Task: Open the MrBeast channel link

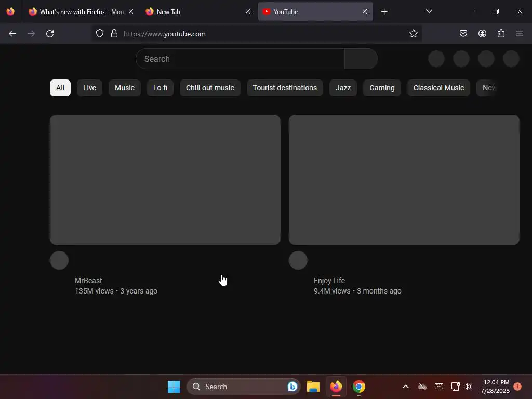Action: click(x=88, y=281)
